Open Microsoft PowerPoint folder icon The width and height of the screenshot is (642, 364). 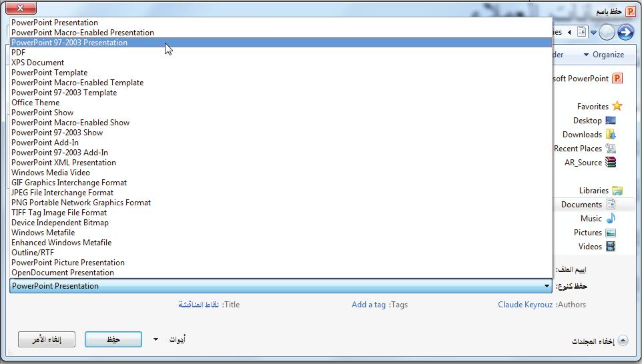tap(617, 78)
